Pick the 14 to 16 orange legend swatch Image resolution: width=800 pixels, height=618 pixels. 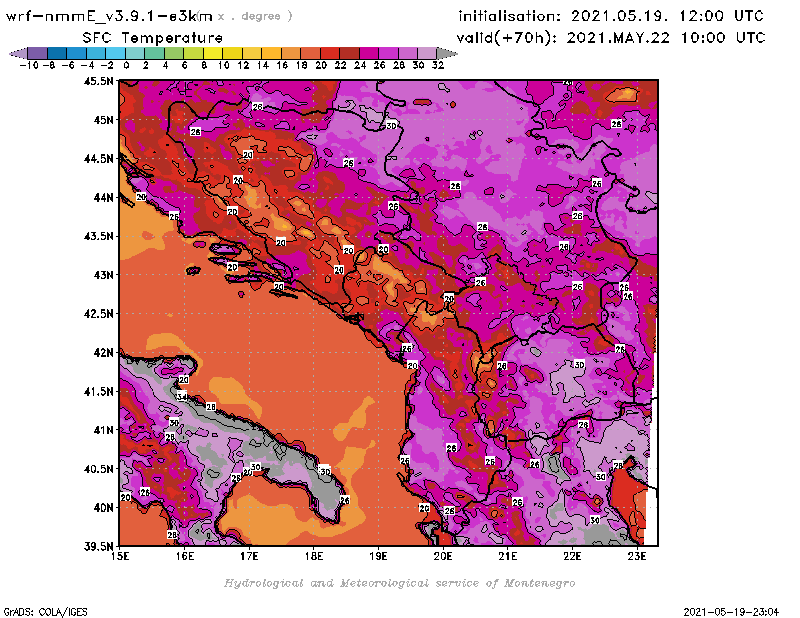[271, 53]
